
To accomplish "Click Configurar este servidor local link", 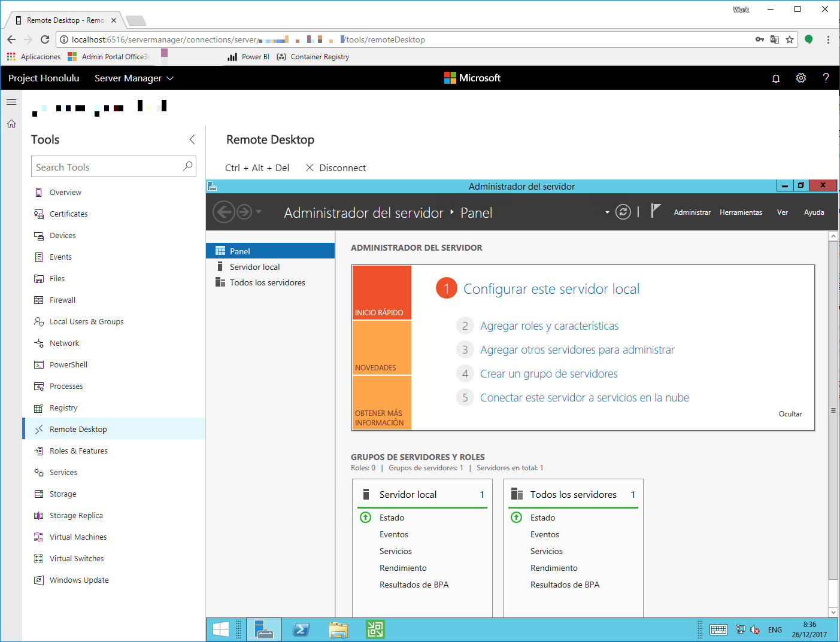I will coord(551,289).
